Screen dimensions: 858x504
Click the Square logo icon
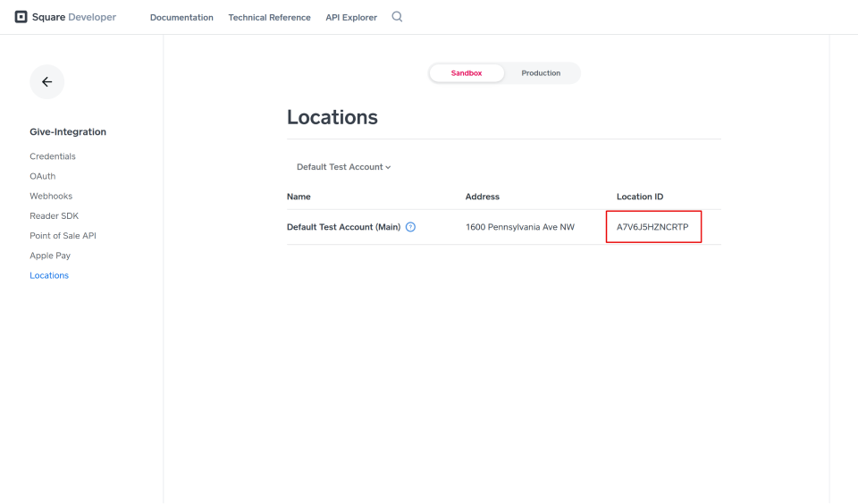pos(21,17)
